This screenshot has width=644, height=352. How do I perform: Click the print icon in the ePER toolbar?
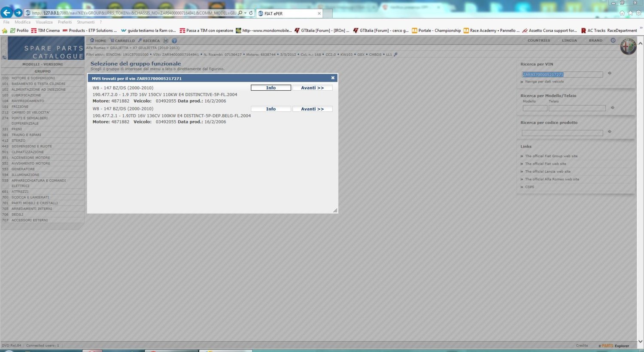pos(166,41)
